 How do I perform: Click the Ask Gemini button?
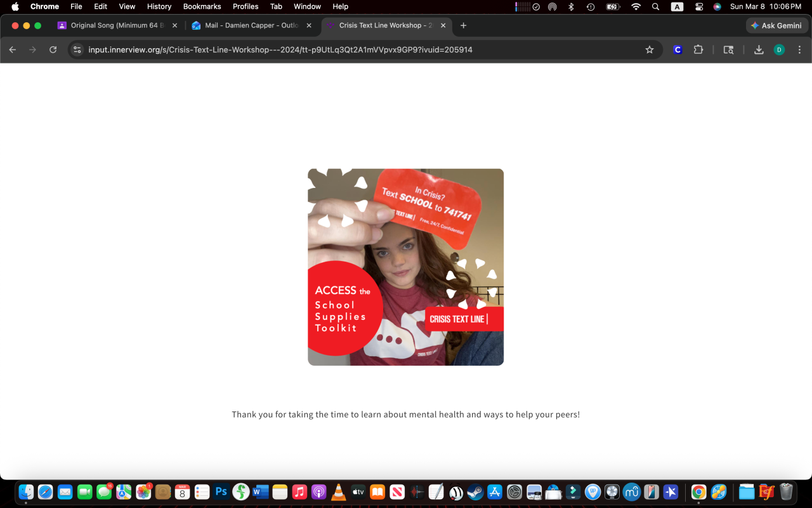coord(777,25)
